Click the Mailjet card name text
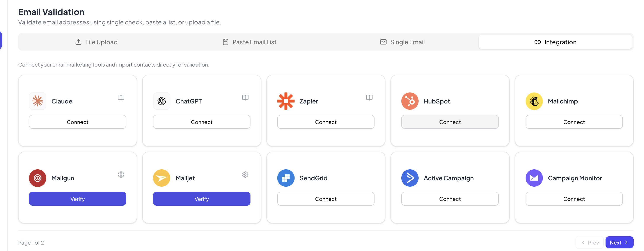The height and width of the screenshot is (251, 644). point(185,178)
